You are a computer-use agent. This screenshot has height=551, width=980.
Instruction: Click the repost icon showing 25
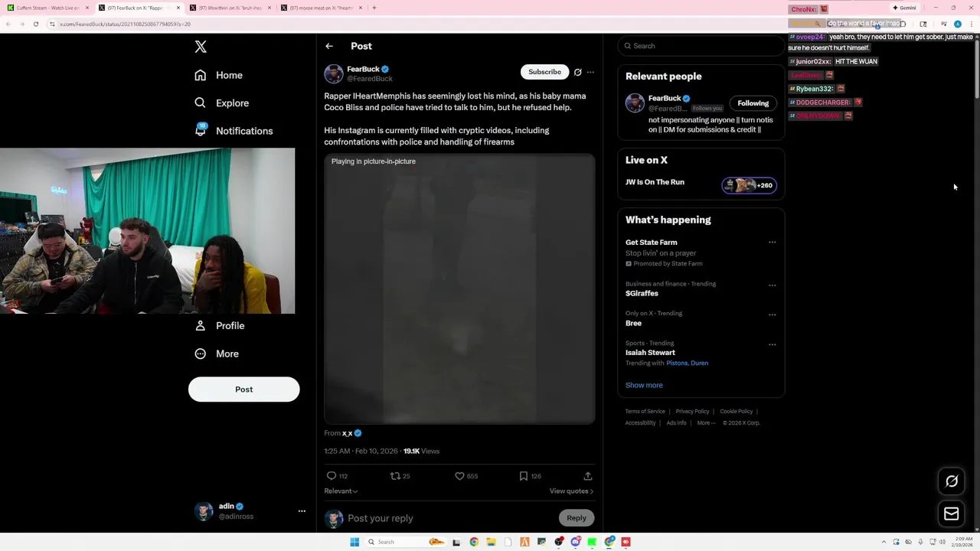pos(395,476)
